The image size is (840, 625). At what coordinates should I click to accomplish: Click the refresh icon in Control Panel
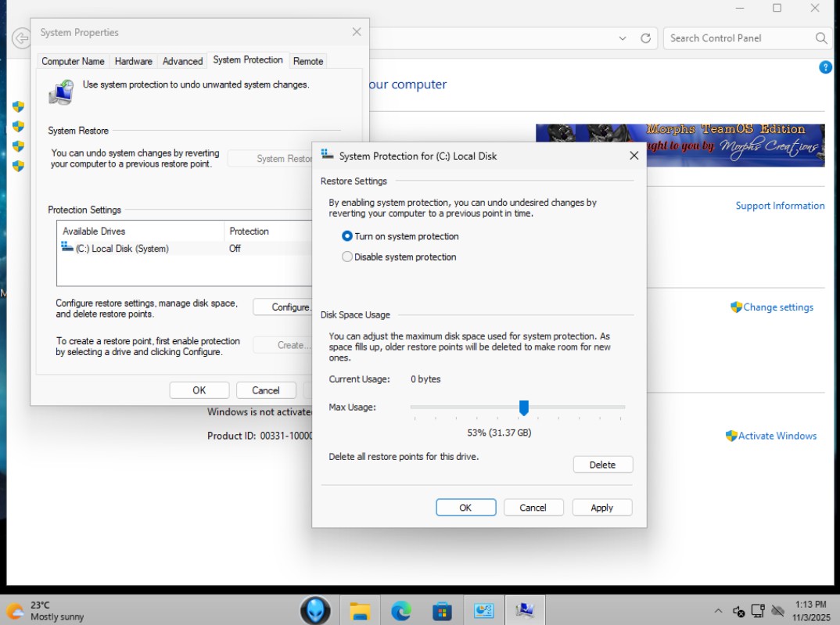click(645, 38)
